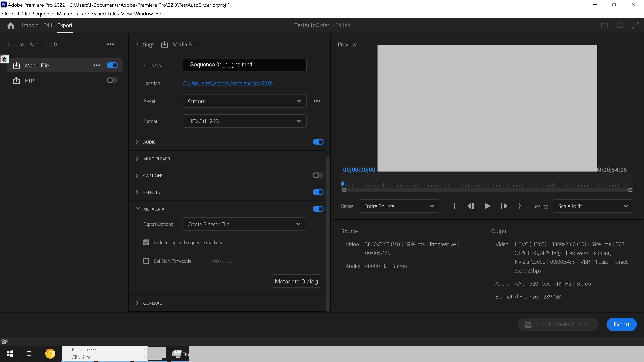
Task: Enter full screen via the expand icon
Action: click(635, 25)
